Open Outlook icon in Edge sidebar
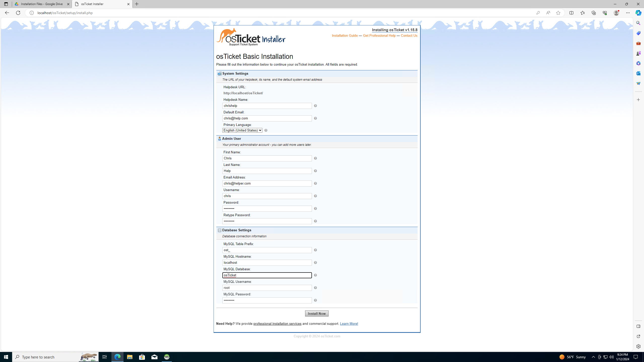 point(638,73)
